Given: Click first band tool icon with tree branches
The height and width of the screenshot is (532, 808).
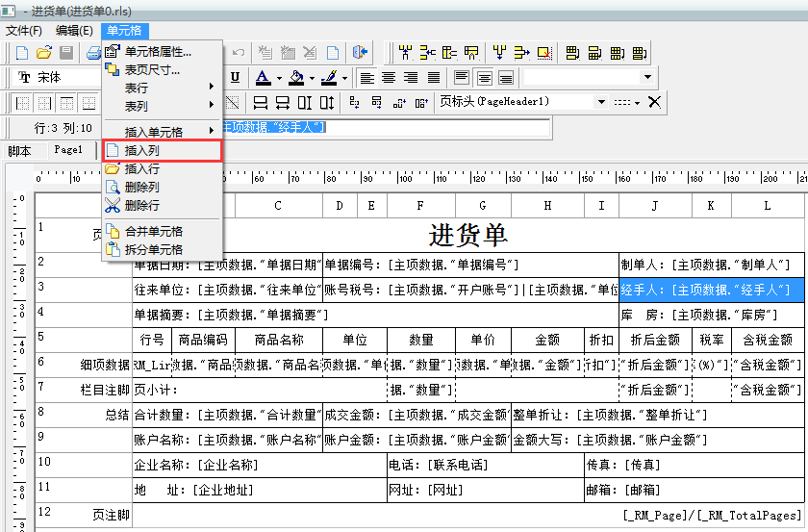Looking at the screenshot, I should coord(406,52).
